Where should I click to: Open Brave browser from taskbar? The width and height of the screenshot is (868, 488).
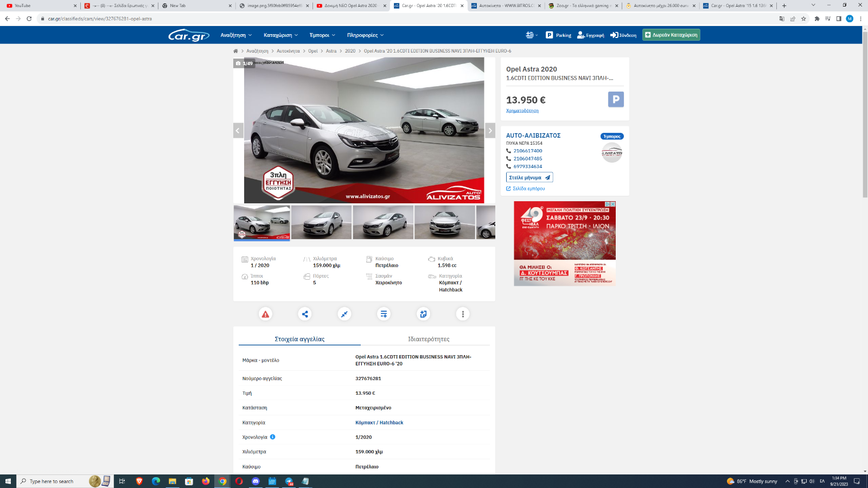[139, 481]
